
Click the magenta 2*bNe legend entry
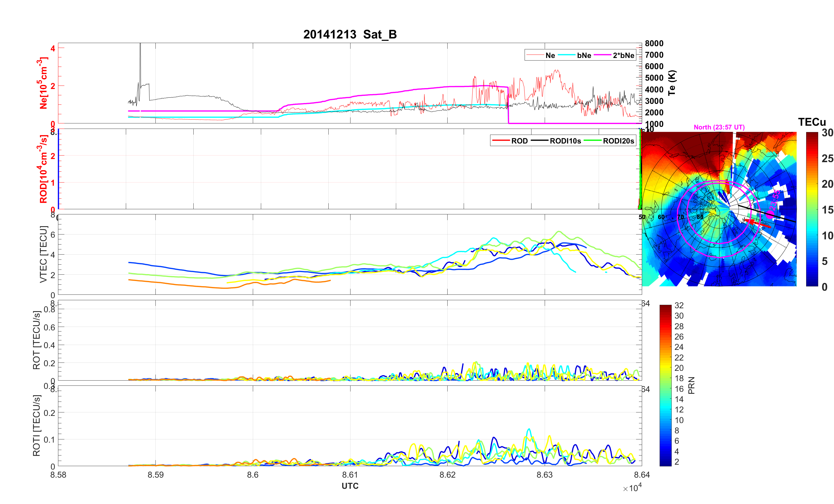[x=623, y=55]
